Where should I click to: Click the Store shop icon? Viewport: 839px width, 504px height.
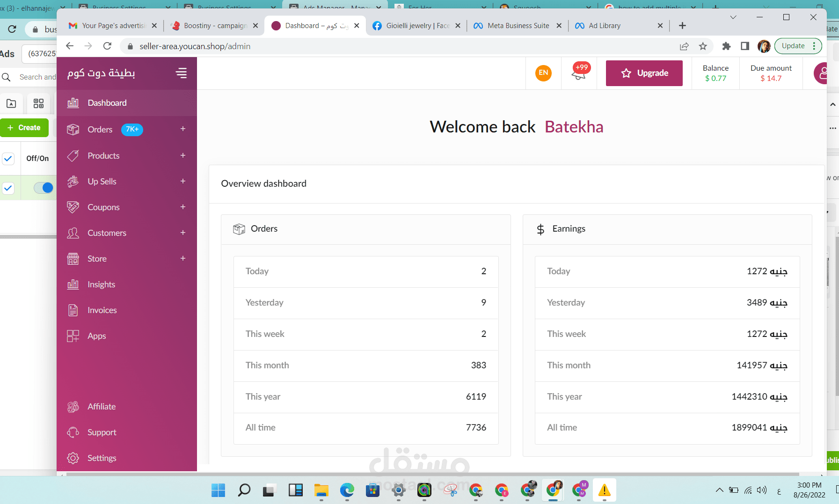(73, 258)
